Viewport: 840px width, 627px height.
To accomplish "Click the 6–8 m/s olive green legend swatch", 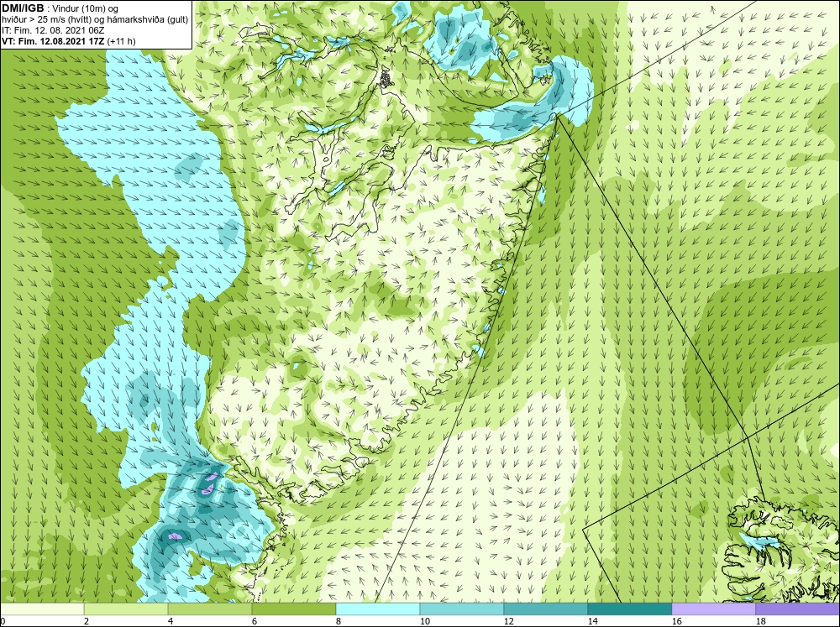I will pyautogui.click(x=293, y=609).
